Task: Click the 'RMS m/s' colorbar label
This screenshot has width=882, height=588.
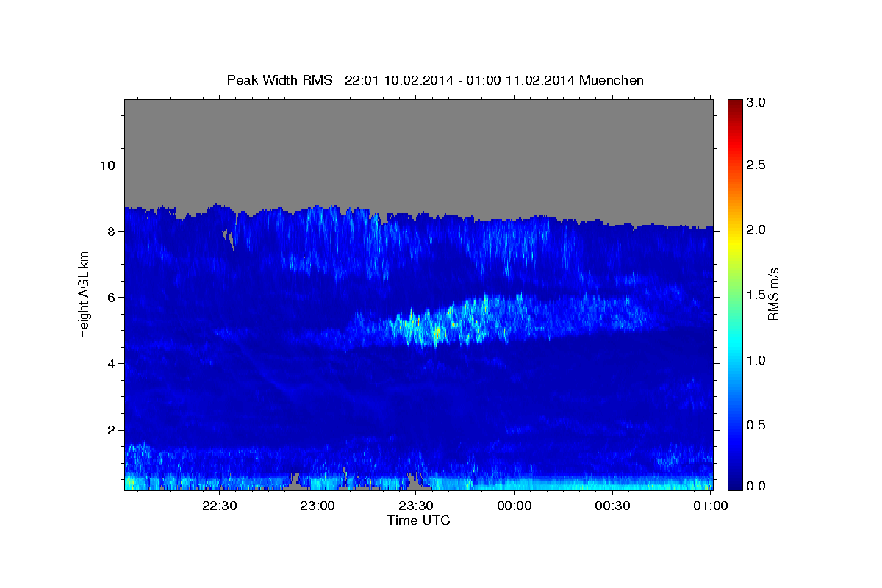Action: click(772, 295)
